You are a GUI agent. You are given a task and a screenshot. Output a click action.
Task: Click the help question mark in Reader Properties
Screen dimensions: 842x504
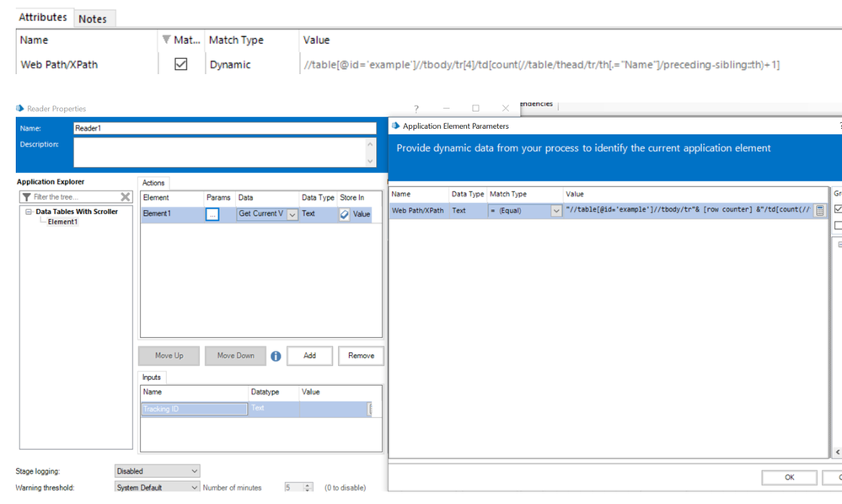click(416, 109)
